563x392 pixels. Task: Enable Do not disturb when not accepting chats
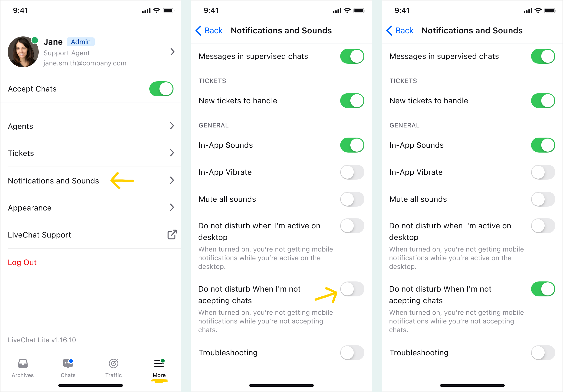(x=352, y=289)
